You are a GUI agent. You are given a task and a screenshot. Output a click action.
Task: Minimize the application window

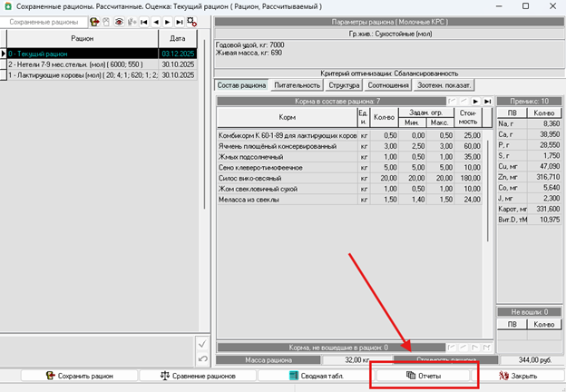pyautogui.click(x=499, y=6)
